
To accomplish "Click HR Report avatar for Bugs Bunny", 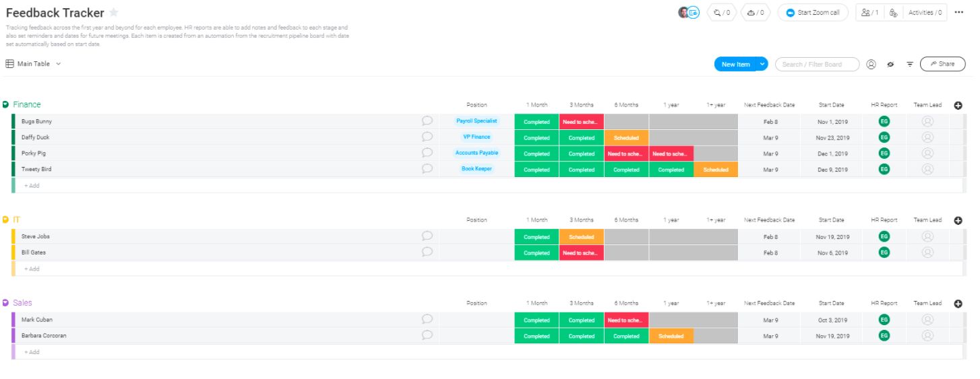I will 884,121.
